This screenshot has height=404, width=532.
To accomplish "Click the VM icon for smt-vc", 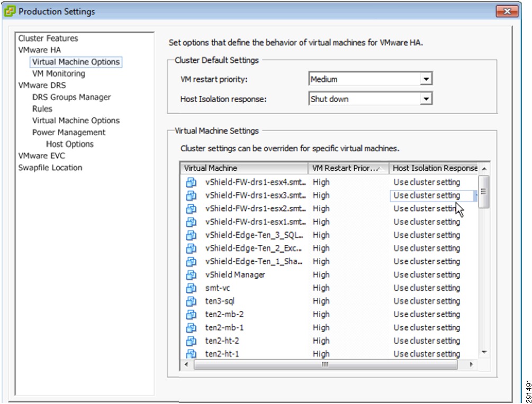I will (x=191, y=288).
